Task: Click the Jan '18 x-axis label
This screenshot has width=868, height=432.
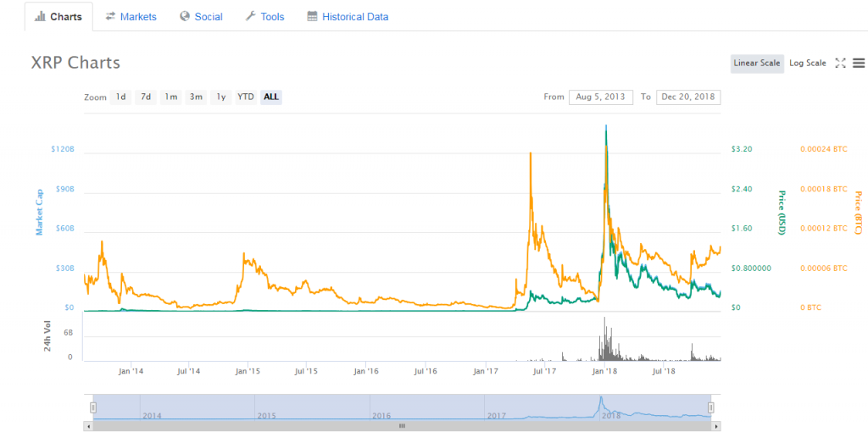Action: point(605,371)
